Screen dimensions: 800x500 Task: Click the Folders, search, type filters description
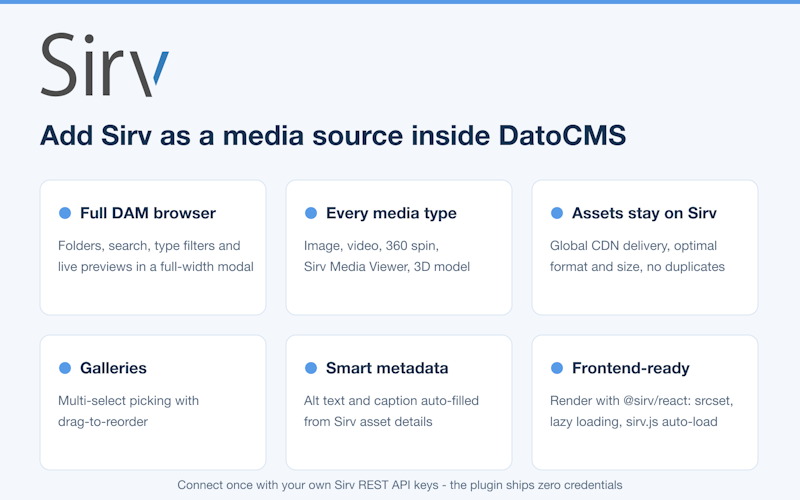(156, 256)
